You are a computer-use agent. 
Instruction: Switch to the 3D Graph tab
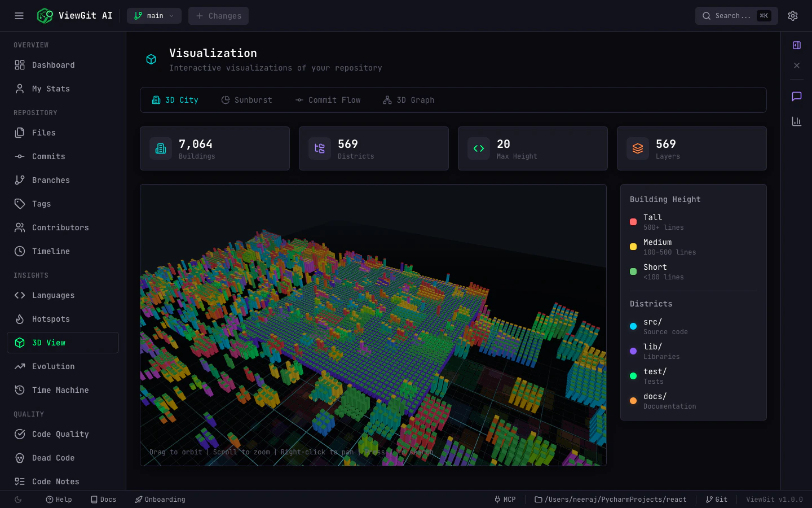click(408, 100)
